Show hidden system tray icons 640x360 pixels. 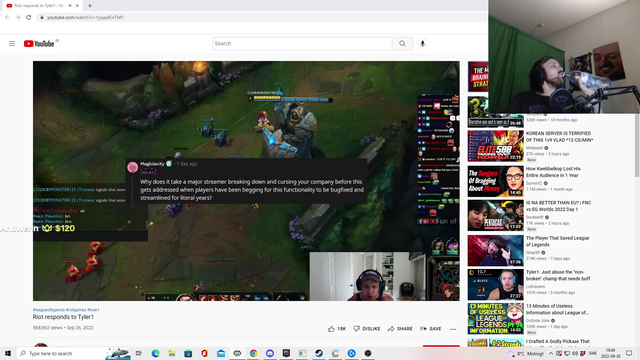tap(551, 353)
